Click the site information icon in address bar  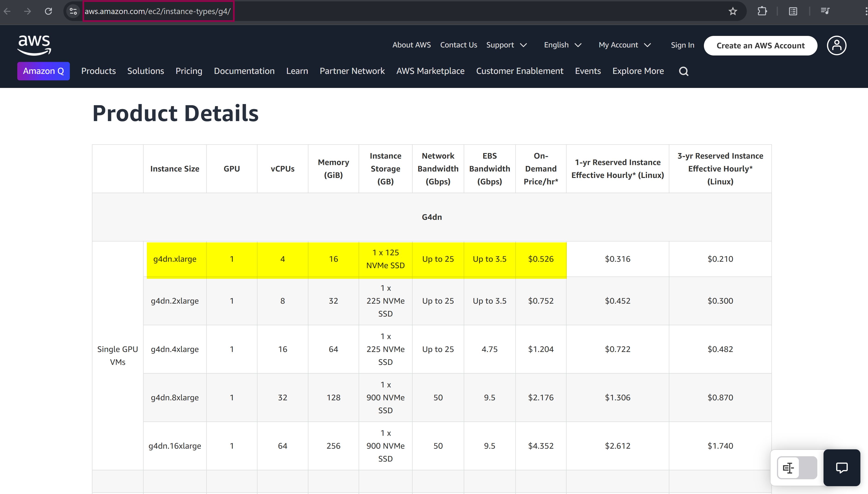pos(73,11)
